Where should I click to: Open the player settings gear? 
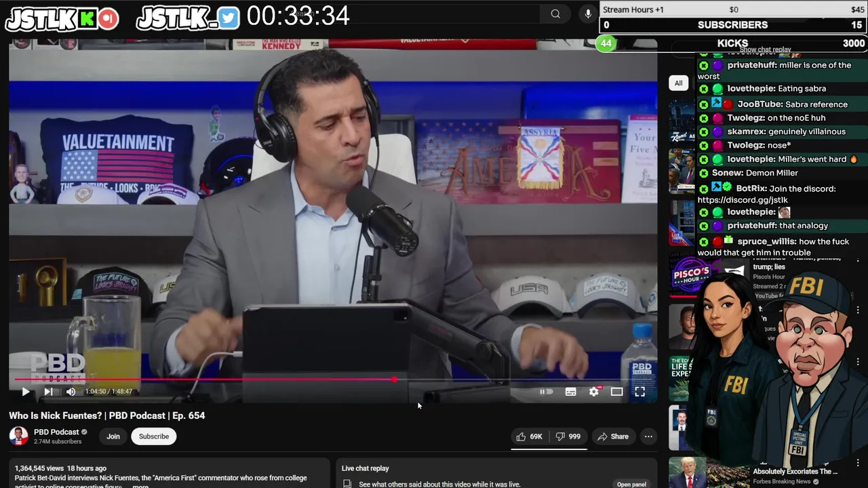pos(594,392)
